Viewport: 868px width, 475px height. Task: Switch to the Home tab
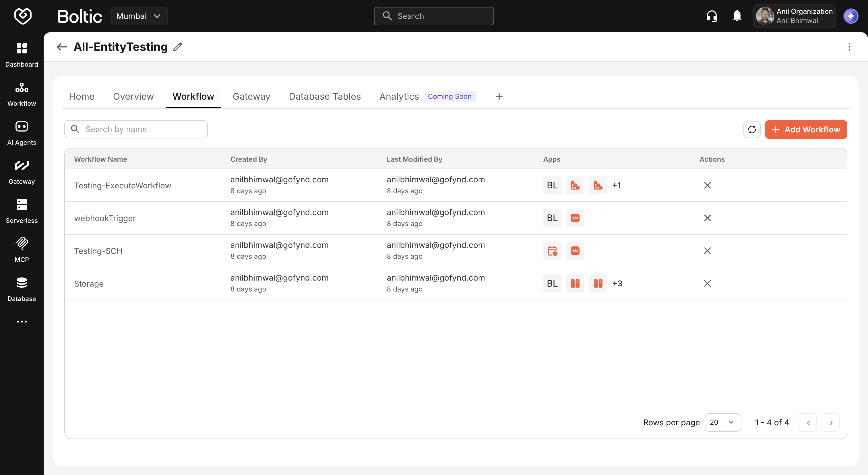82,96
